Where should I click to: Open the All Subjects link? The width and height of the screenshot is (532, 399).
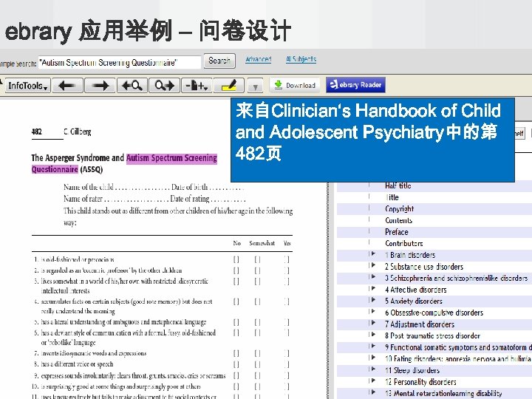click(x=301, y=59)
